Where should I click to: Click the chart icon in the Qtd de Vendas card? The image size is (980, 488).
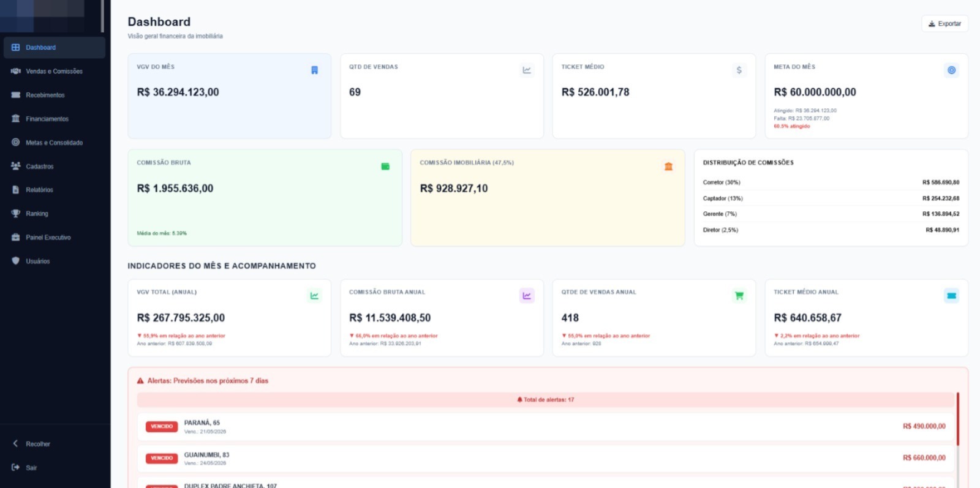click(x=527, y=70)
